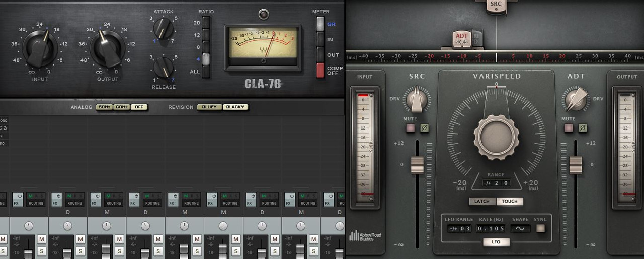Select ratio 8 on CLA-76

[206, 47]
